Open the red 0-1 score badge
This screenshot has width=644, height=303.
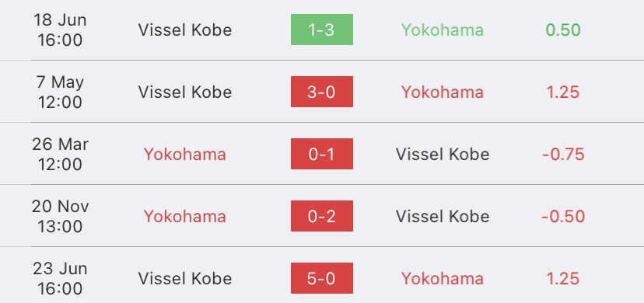point(321,154)
